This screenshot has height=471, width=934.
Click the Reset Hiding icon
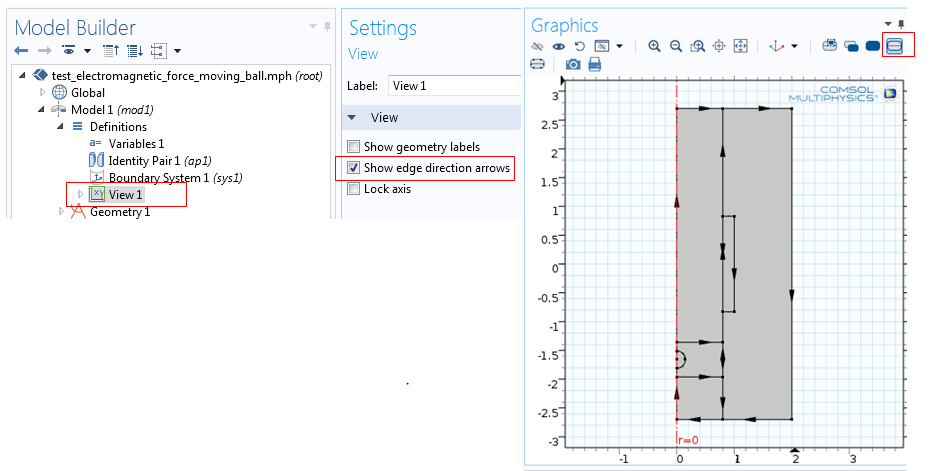pos(579,46)
